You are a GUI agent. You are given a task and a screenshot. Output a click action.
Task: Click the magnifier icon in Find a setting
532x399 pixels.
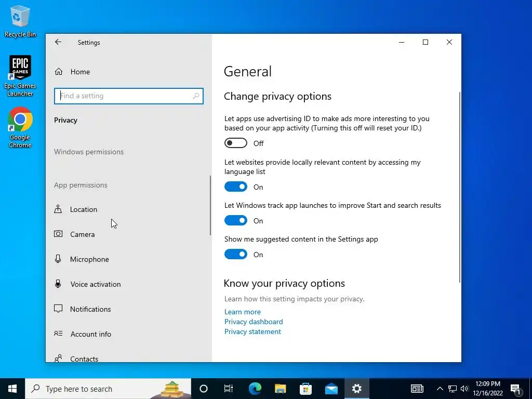196,96
